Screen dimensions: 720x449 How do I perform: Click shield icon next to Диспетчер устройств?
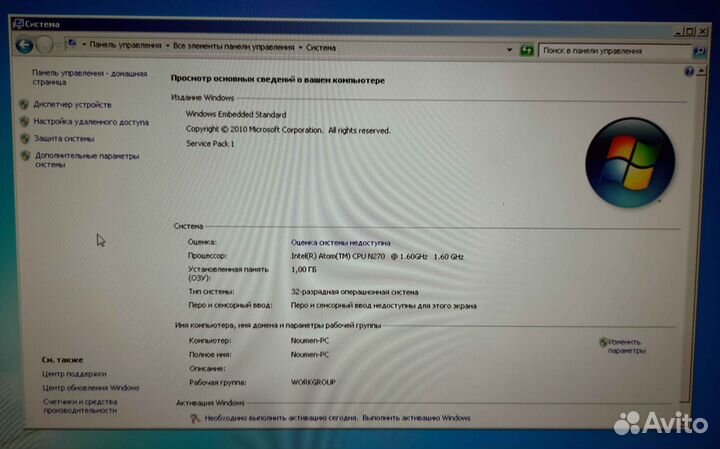[x=24, y=104]
